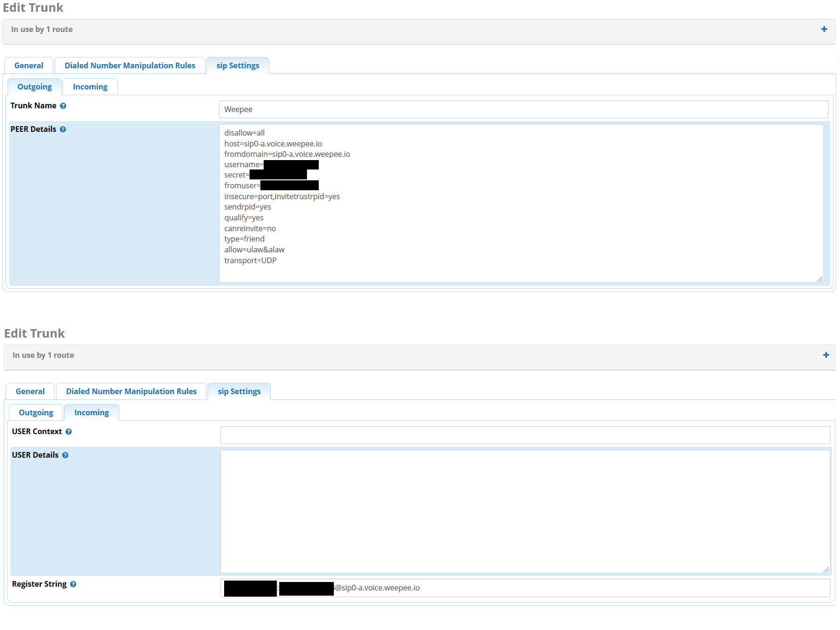Click the Register String input field
Screen dimensions: 840x630
tap(565, 588)
